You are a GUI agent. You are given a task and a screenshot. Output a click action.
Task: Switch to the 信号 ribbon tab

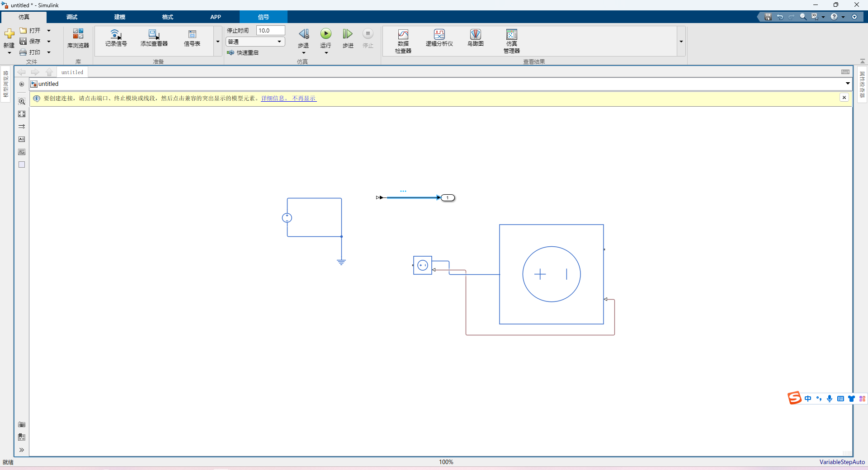coord(264,17)
